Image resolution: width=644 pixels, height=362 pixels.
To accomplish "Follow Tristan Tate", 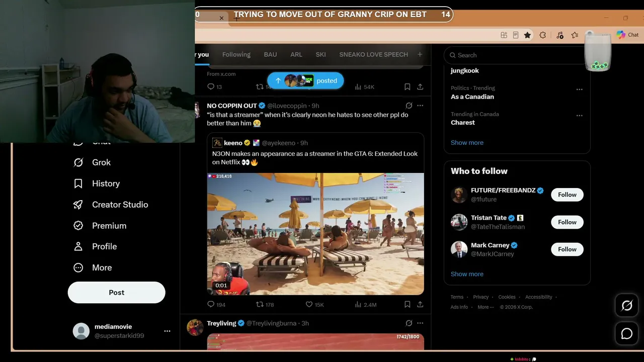I will tap(567, 222).
